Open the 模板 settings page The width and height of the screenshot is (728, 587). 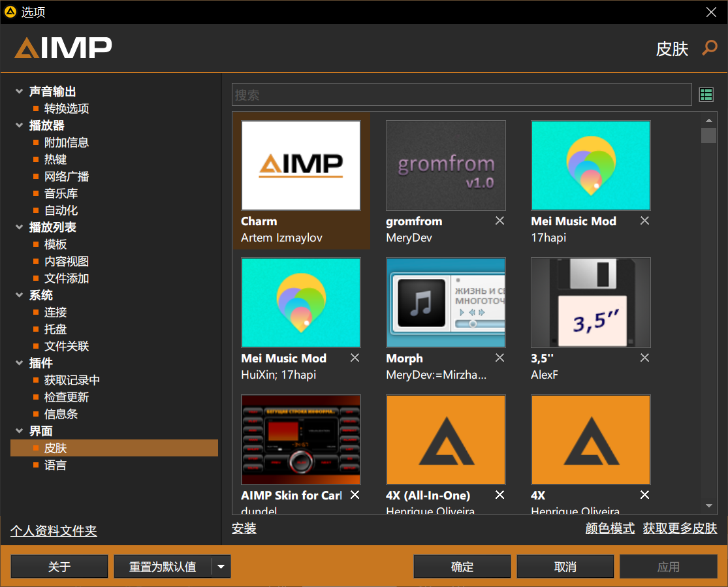point(55,244)
